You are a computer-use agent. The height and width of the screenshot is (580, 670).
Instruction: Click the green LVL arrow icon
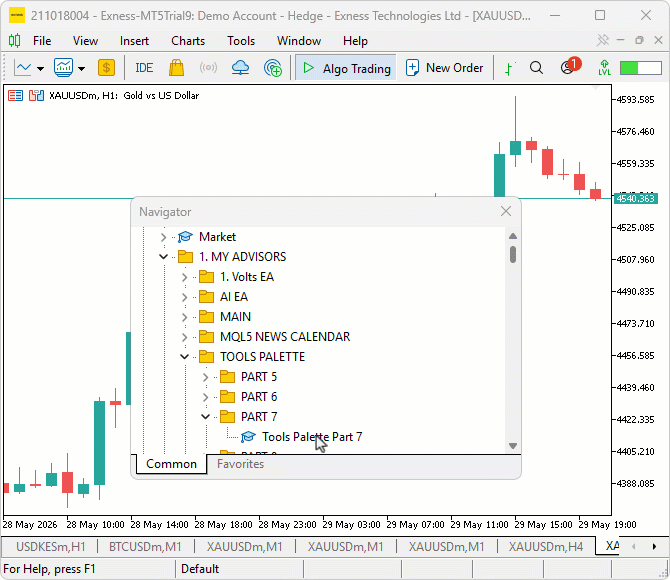tap(604, 68)
